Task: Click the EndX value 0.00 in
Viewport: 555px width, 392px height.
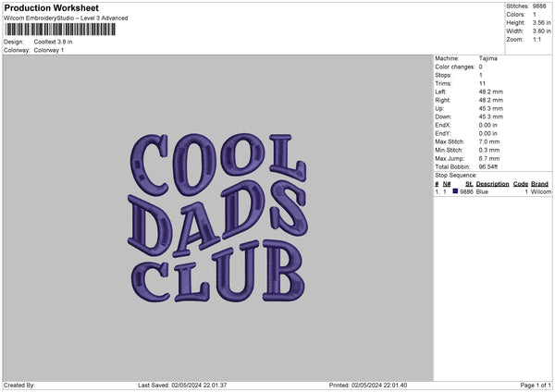Action: click(x=488, y=125)
